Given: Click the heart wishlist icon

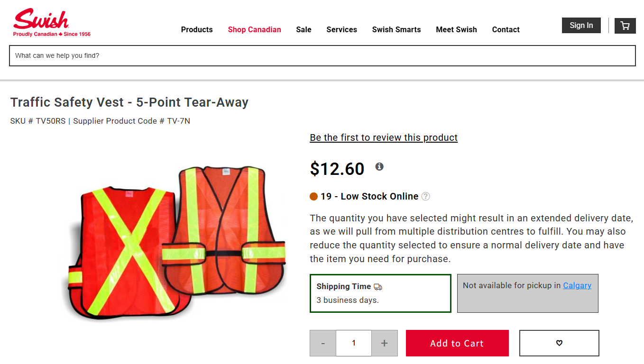Looking at the screenshot, I should point(559,342).
